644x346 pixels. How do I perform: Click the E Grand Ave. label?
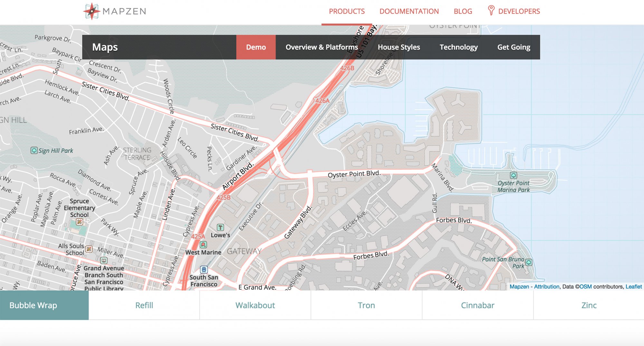pyautogui.click(x=257, y=287)
